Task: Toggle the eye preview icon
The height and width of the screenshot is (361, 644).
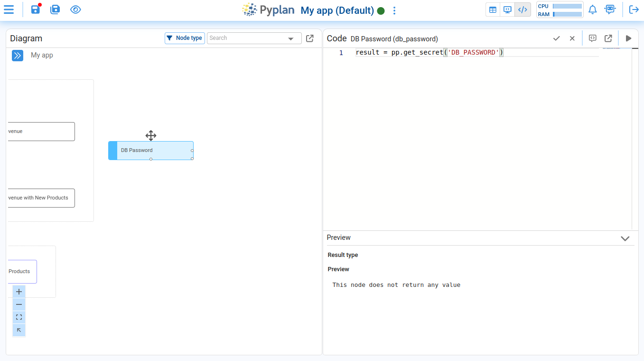Action: pyautogui.click(x=75, y=9)
